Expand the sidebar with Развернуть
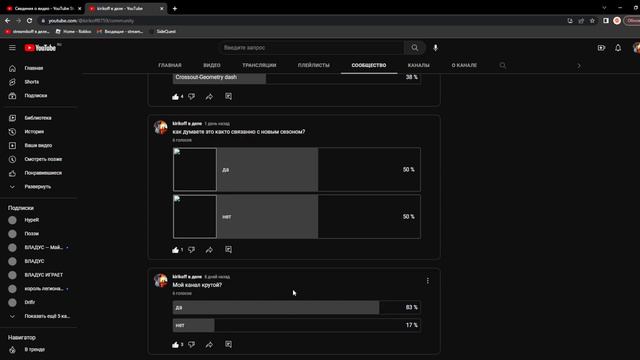640x360 pixels. tap(38, 187)
